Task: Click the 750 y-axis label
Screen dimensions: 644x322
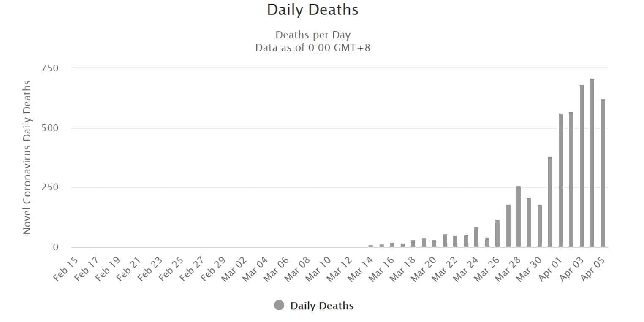Action: [x=50, y=68]
